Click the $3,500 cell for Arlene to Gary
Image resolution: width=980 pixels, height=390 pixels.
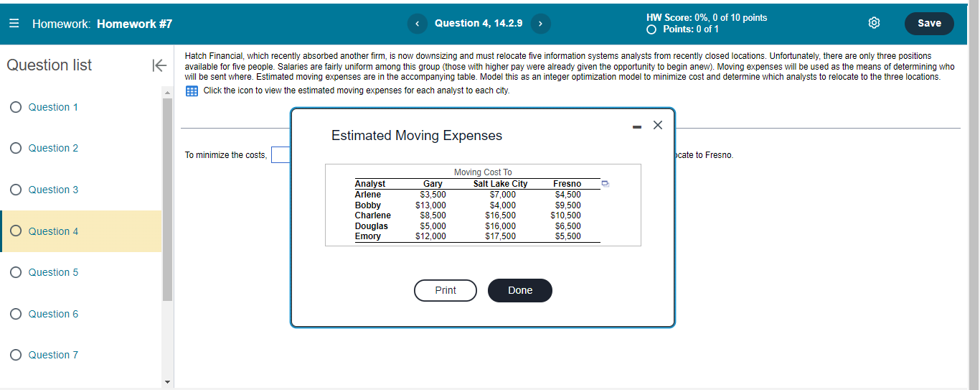[x=433, y=195]
